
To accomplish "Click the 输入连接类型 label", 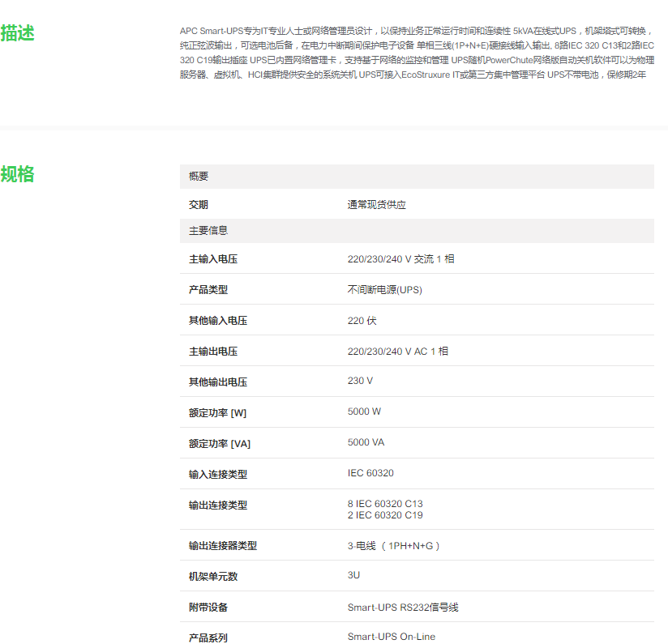I will (218, 474).
